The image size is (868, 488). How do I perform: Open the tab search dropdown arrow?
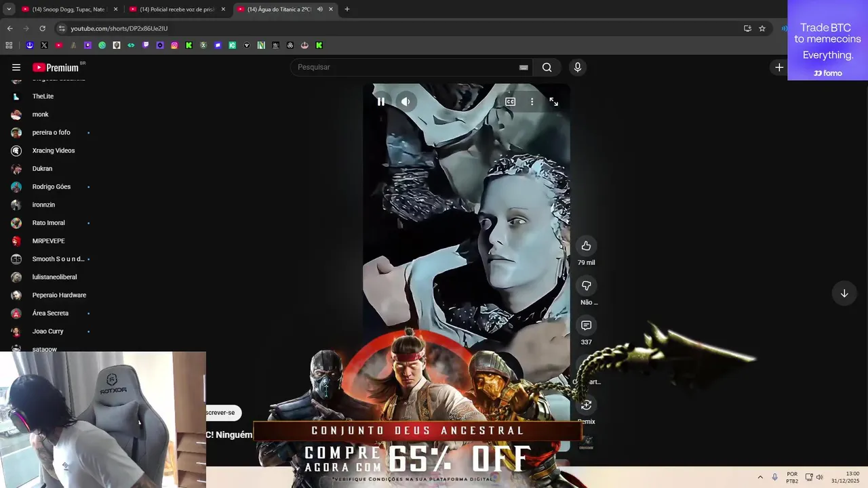[9, 9]
